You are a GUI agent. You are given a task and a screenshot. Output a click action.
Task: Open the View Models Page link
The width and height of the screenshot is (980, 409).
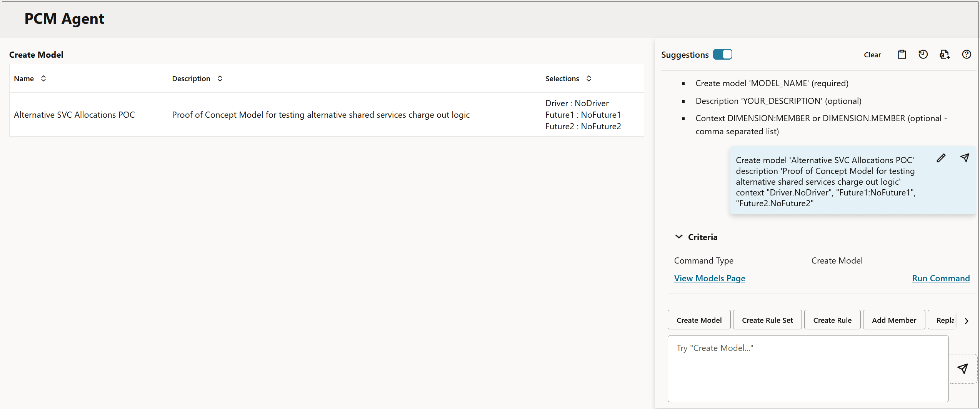tap(709, 278)
